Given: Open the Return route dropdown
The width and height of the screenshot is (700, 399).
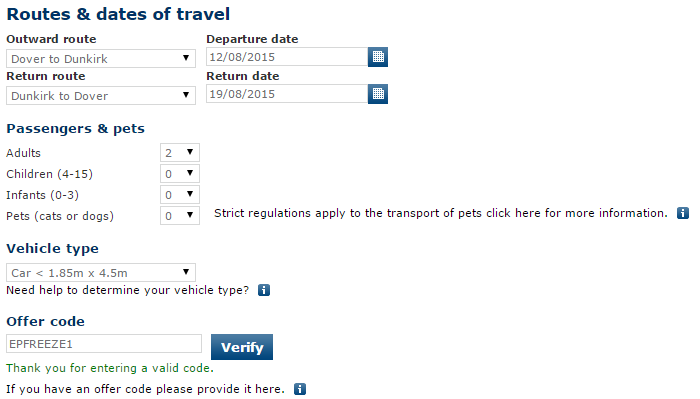Looking at the screenshot, I should tap(101, 96).
